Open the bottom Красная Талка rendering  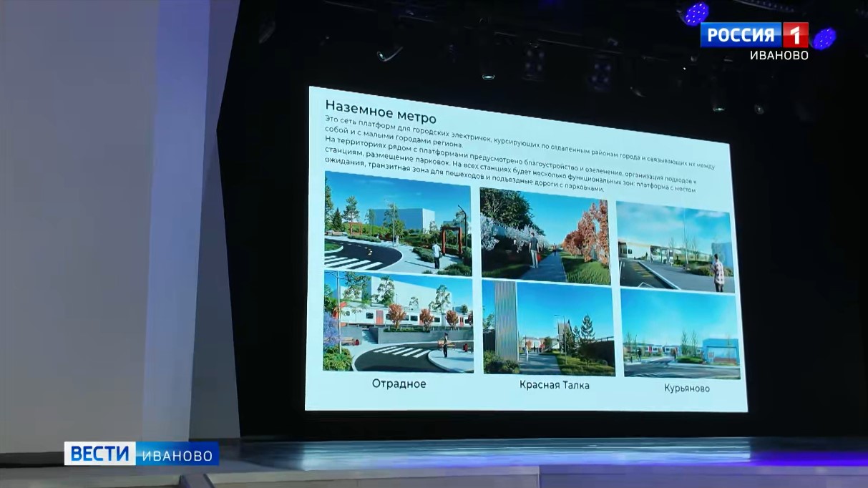click(x=548, y=328)
